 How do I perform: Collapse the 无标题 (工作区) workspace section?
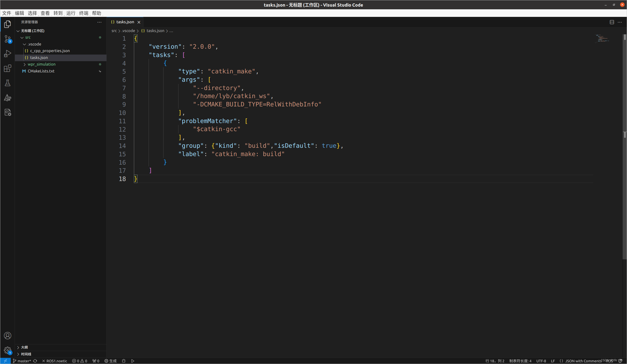[x=61, y=31]
